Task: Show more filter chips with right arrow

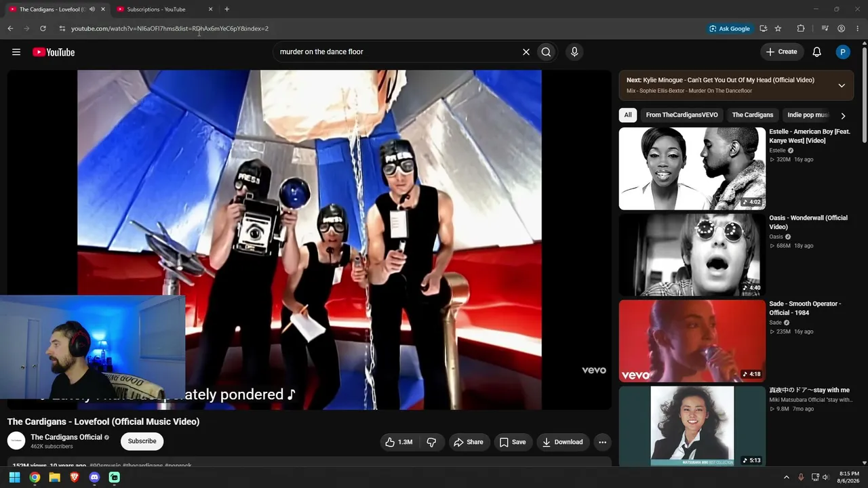Action: (843, 116)
